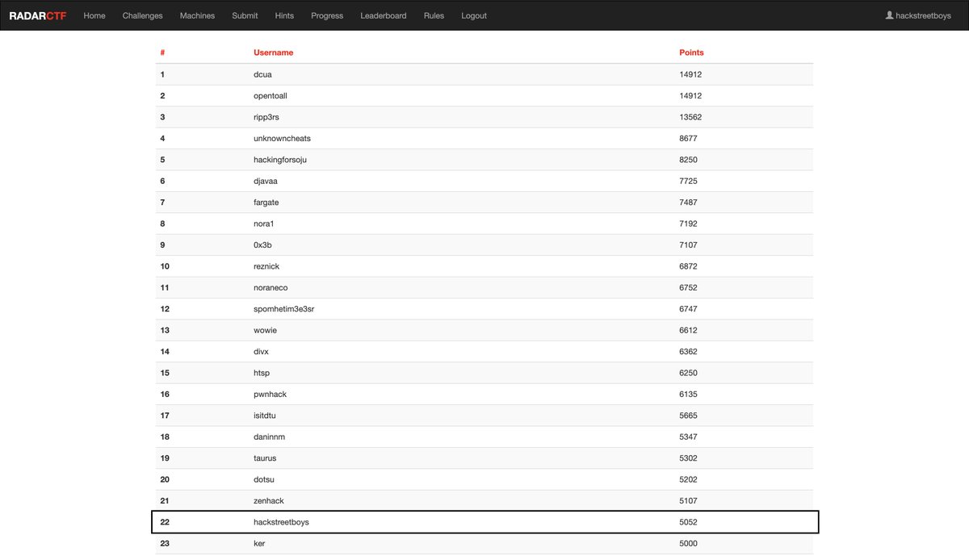Open the Progress page
Screen dimensions: 969x560
(327, 15)
